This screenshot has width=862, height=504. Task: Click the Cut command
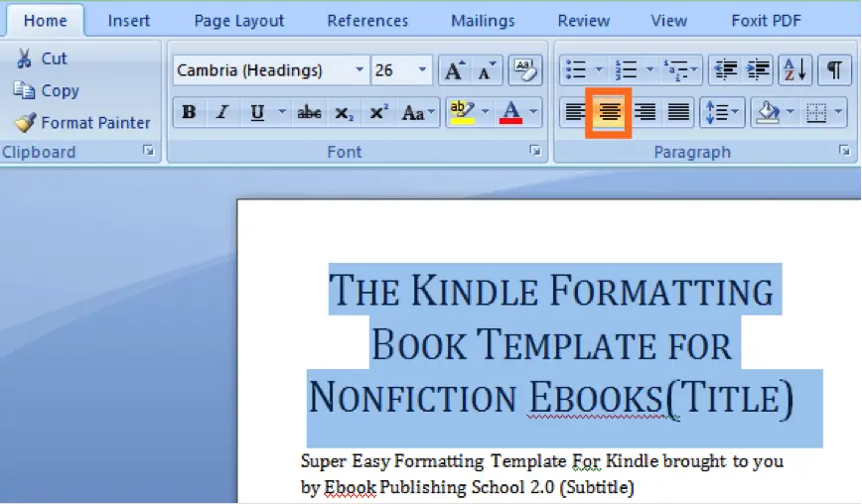pyautogui.click(x=42, y=59)
